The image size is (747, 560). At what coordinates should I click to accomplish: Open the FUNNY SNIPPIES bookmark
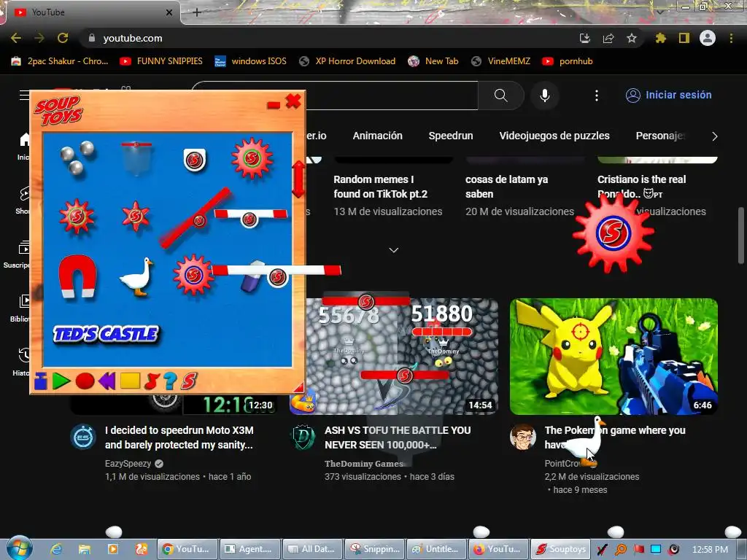[x=161, y=61]
